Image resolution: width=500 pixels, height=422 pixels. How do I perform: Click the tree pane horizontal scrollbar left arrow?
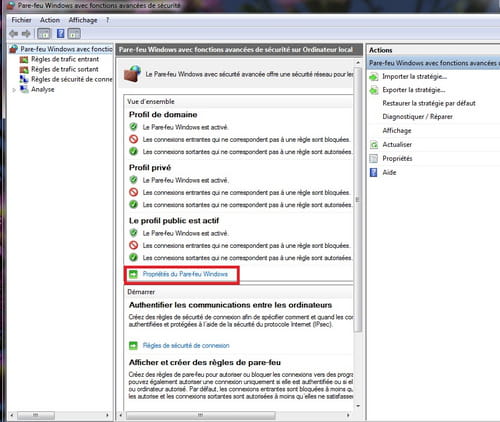point(12,415)
